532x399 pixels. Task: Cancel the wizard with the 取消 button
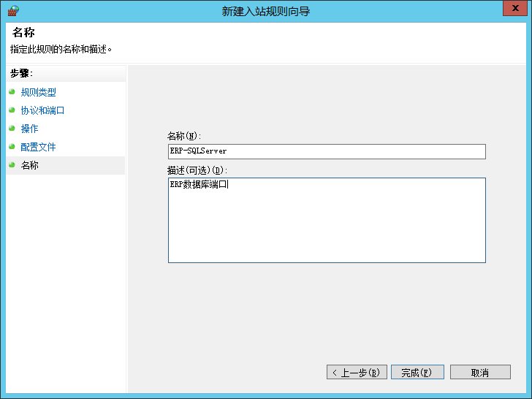coord(479,373)
